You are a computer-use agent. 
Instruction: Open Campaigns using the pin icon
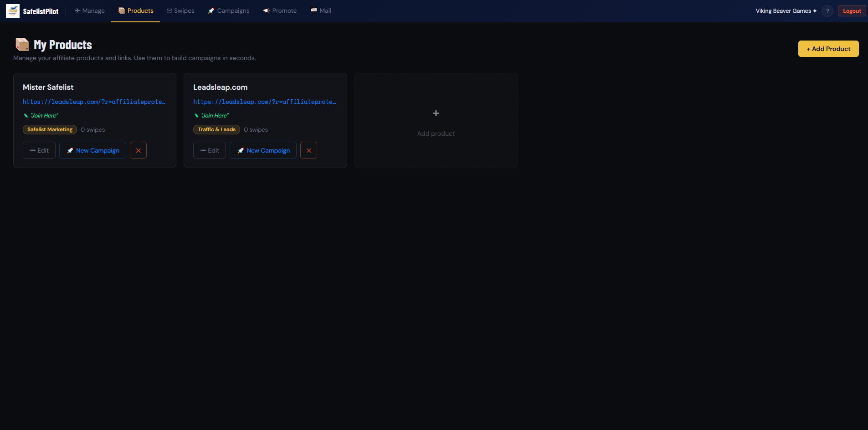coord(211,10)
